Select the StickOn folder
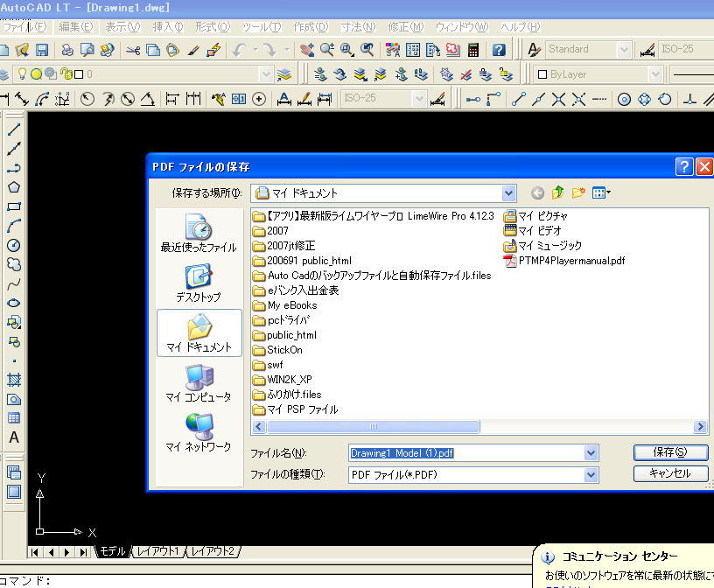This screenshot has height=588, width=714. pyautogui.click(x=277, y=350)
